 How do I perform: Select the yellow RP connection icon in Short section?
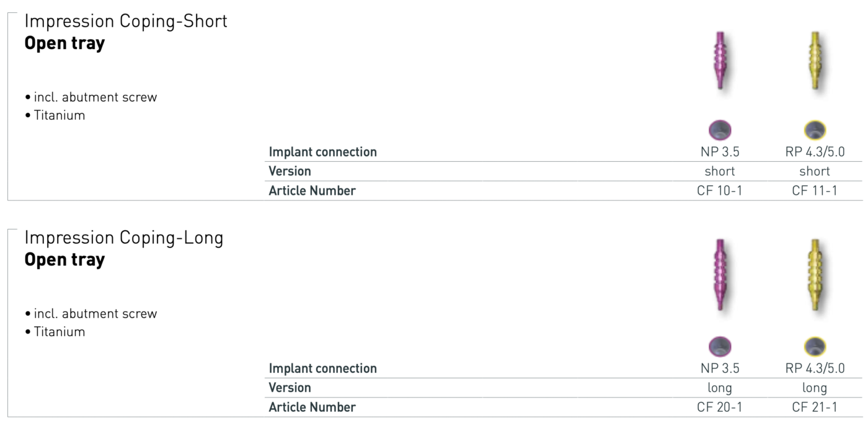pos(815,130)
